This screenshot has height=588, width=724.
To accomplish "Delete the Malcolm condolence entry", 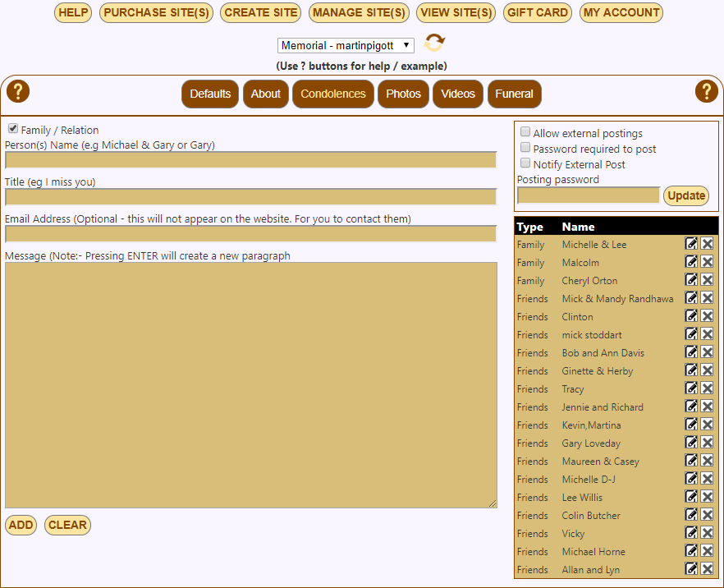I will click(x=707, y=263).
